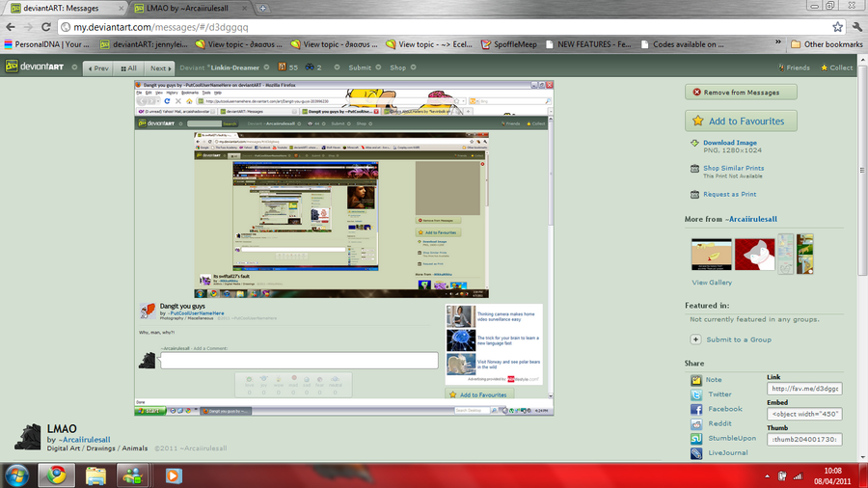This screenshot has height=488, width=868.
Task: Open the Other bookmarks folder
Action: coord(827,43)
